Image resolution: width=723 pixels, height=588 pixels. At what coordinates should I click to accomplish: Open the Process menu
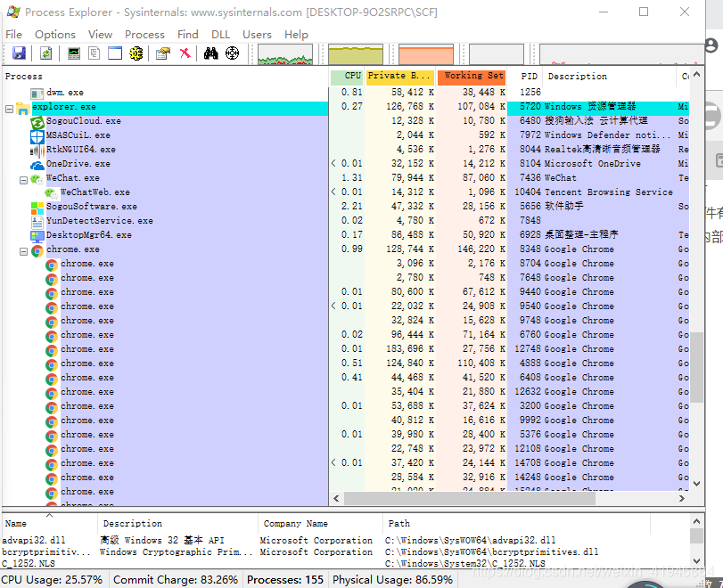tap(144, 35)
